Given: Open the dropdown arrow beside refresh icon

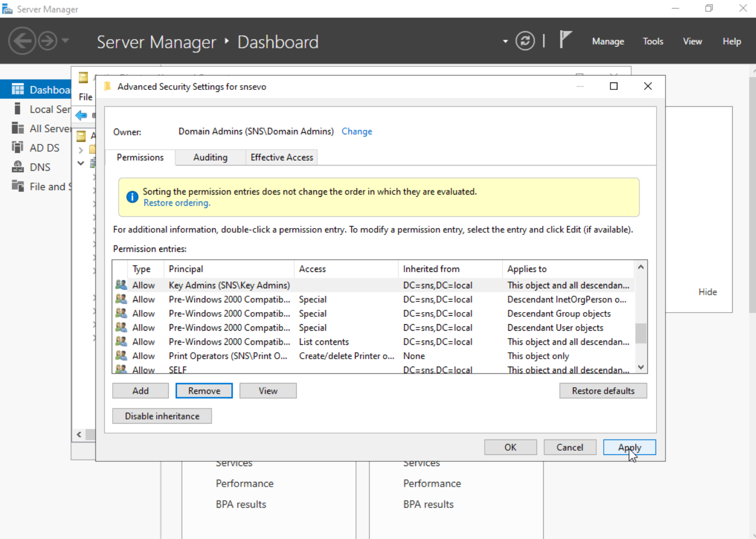Looking at the screenshot, I should [505, 41].
